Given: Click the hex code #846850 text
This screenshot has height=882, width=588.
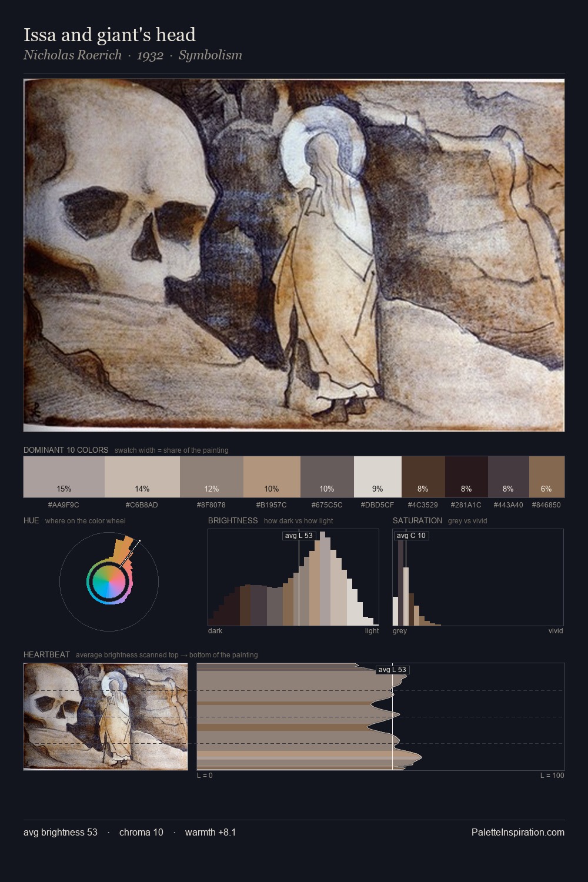Looking at the screenshot, I should point(546,505).
